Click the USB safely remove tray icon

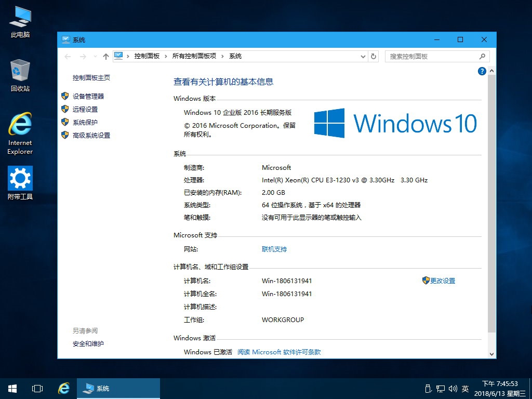[428, 389]
